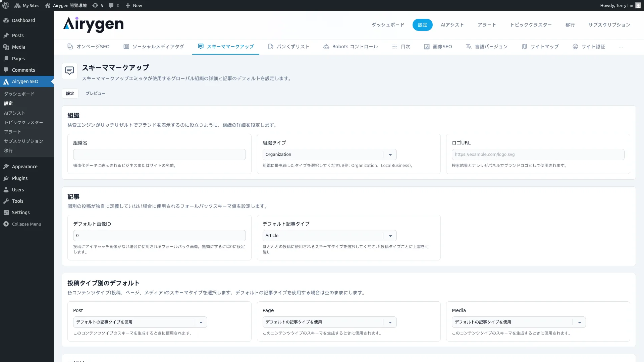
Task: Open Media schema type dropdown
Action: [519, 322]
